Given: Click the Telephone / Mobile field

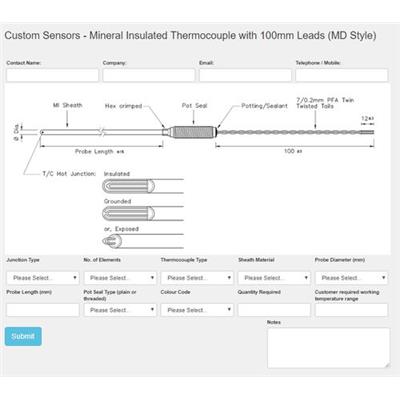Looking at the screenshot, I should click(342, 75).
